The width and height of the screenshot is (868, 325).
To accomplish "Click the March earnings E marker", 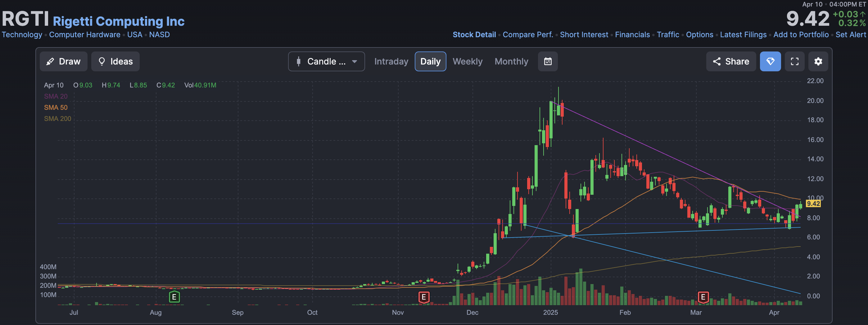I will coord(703,297).
